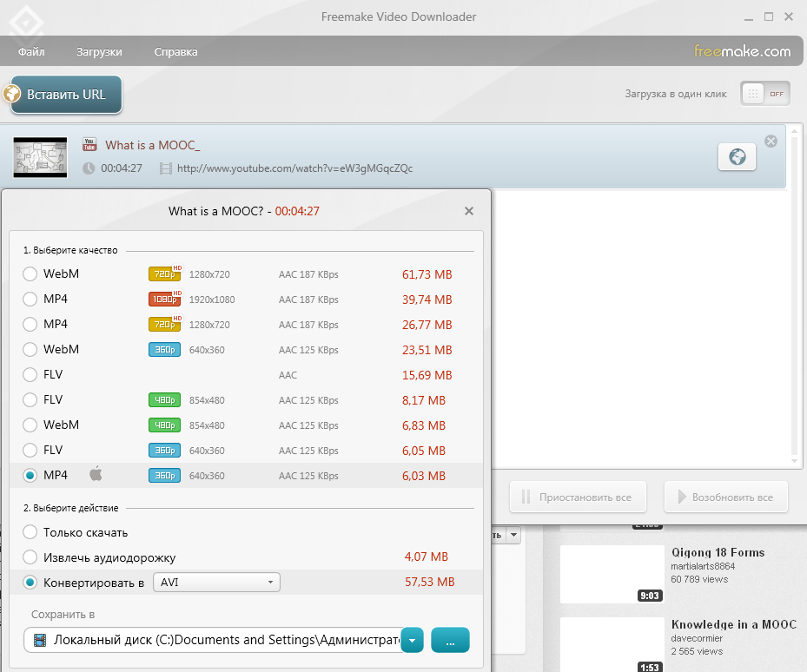Click the Freemake logo in title bar
Screen dimensions: 807x672
pyautogui.click(x=26, y=22)
